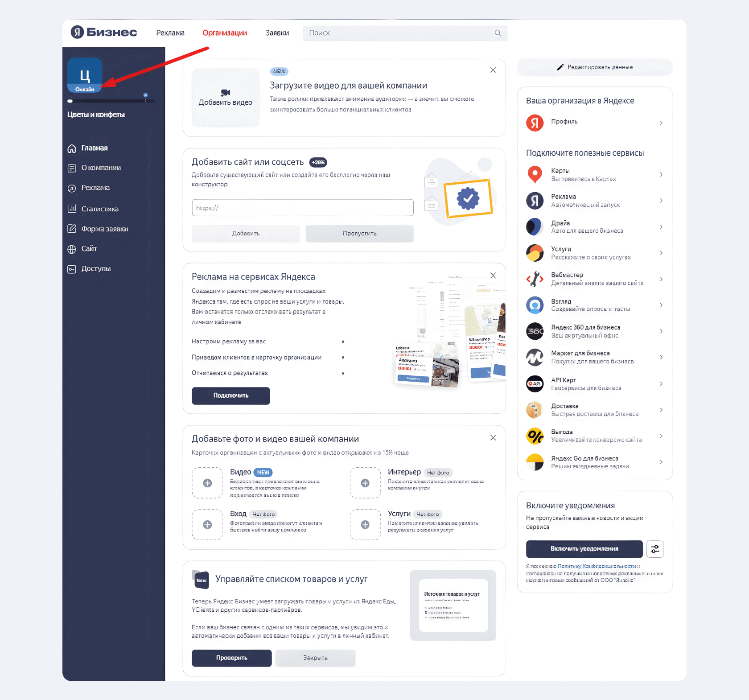Open Доступы in sidebar
Screen dimensions: 749x700
(96, 269)
